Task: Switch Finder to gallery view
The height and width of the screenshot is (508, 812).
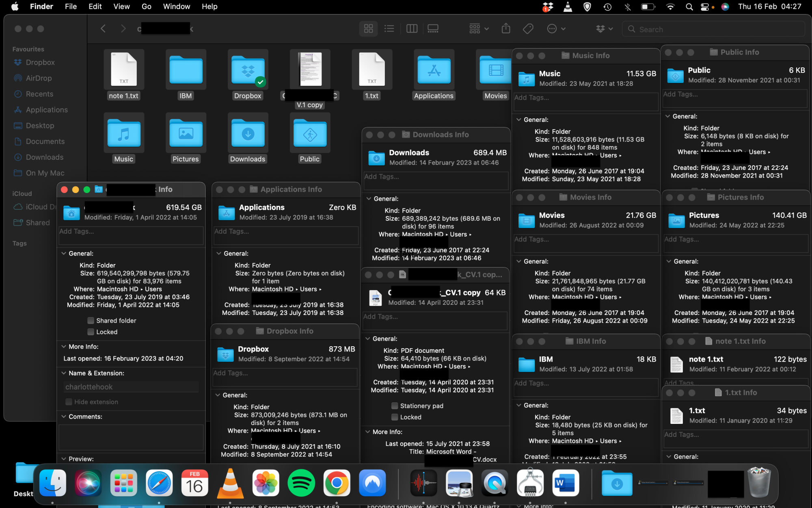Action: (x=433, y=29)
